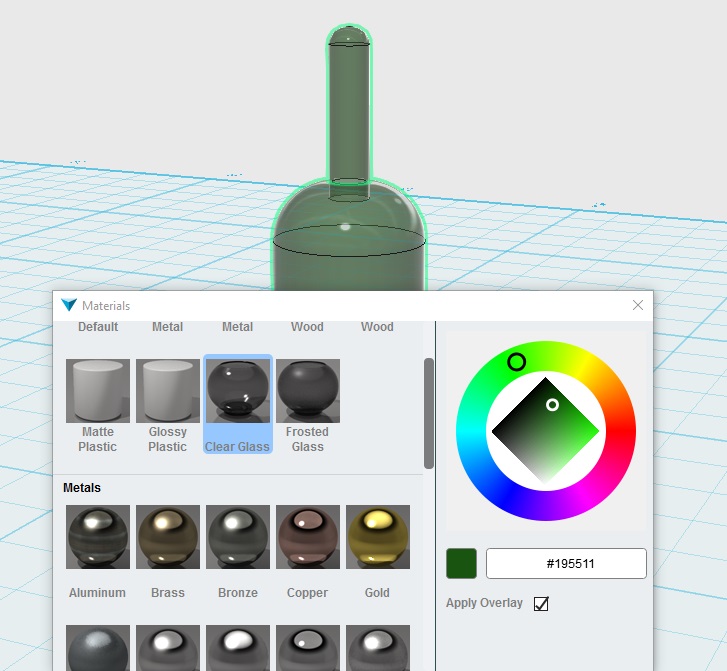
Task: Click the Tinkercad logo in Materials title bar
Action: pyautogui.click(x=69, y=305)
